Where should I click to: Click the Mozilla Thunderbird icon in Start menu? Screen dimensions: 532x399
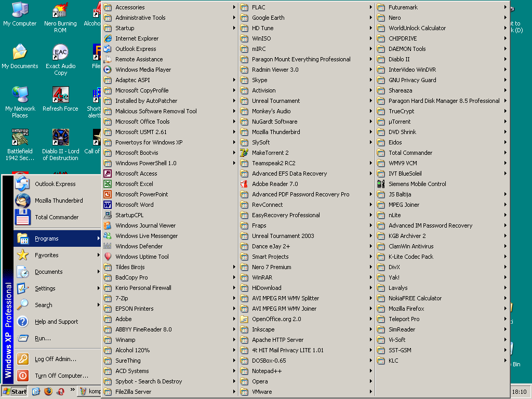tap(23, 201)
